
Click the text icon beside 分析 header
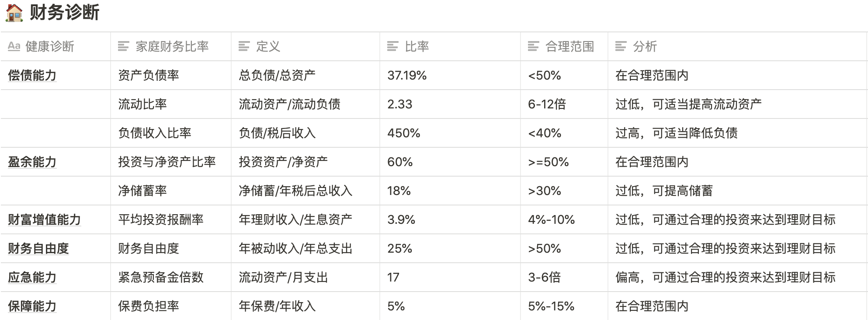point(621,46)
